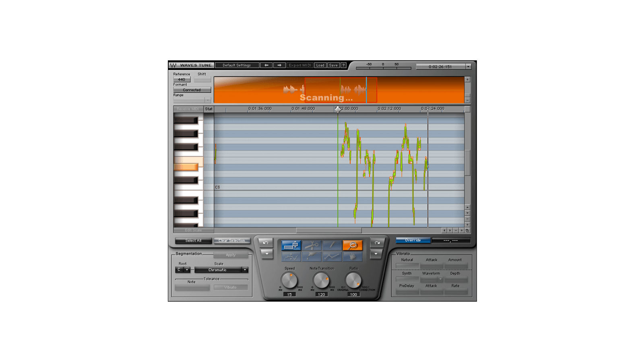Viewport: 644px width, 362px height.
Task: Click the right arrow on the timeline
Action: click(450, 230)
